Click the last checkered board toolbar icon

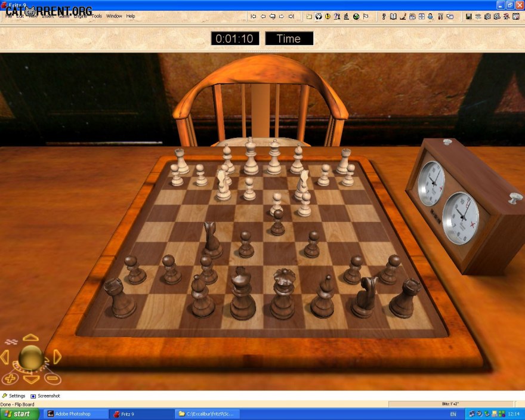516,16
